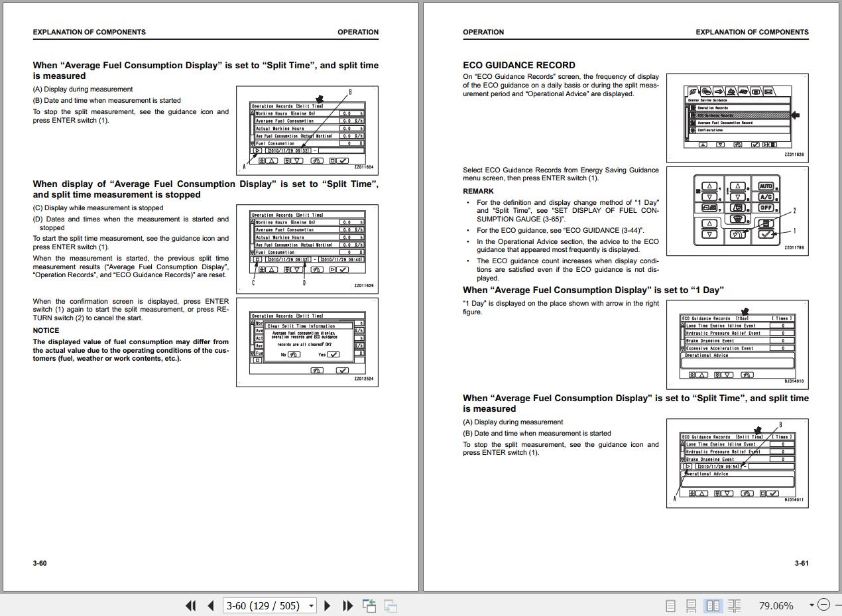This screenshot has height=616, width=842.
Task: Open the page number dropdown arrow
Action: point(310,605)
